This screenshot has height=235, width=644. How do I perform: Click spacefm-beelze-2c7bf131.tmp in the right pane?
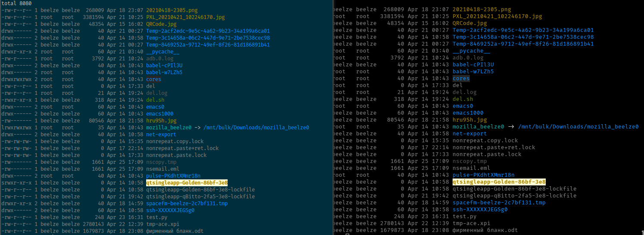tap(499, 202)
